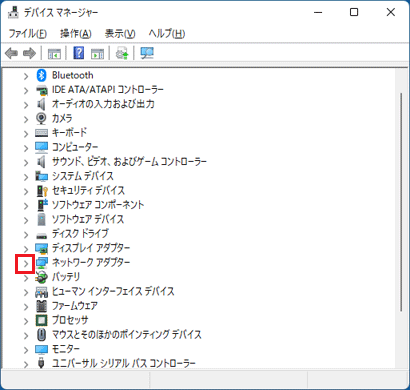Image resolution: width=410 pixels, height=390 pixels.
Task: Click the ディスプレイ アダプター icon
Action: coord(41,248)
